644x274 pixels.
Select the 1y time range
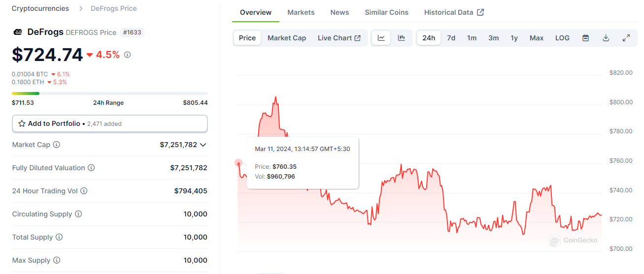coord(514,38)
